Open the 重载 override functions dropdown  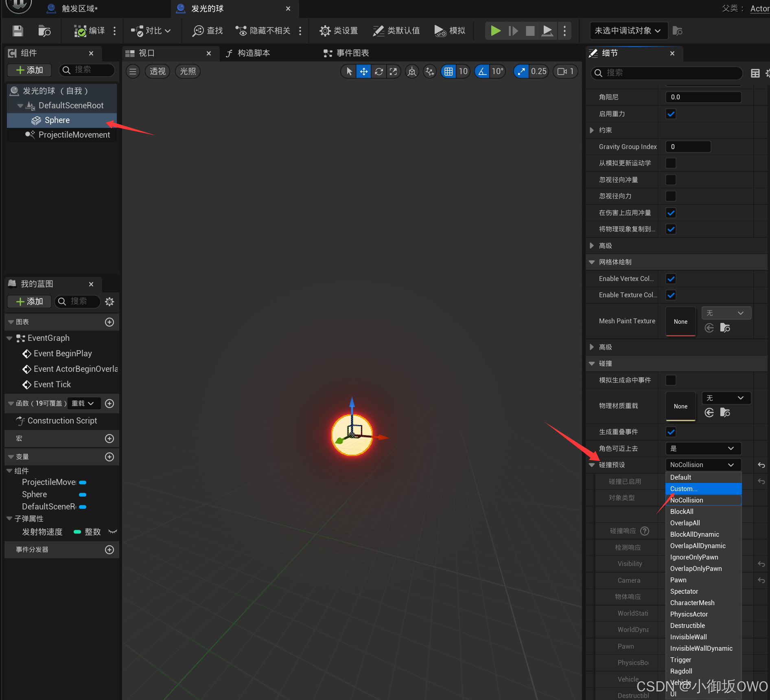[x=83, y=404]
